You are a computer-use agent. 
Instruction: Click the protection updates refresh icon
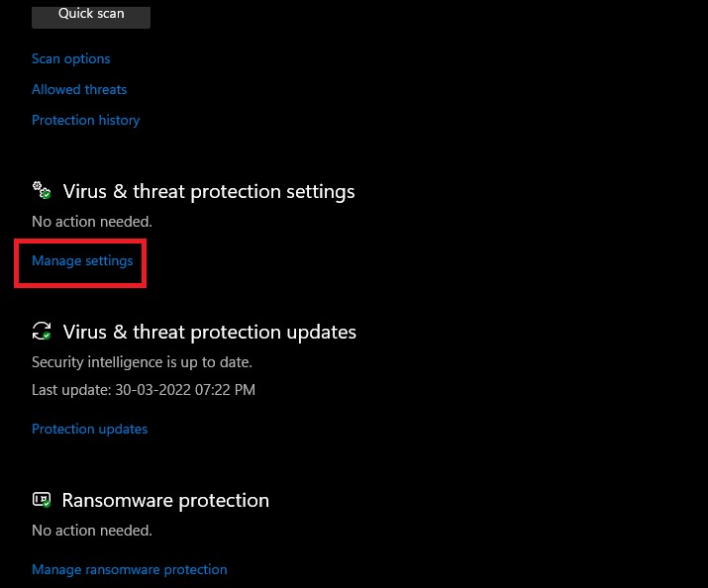tap(41, 331)
